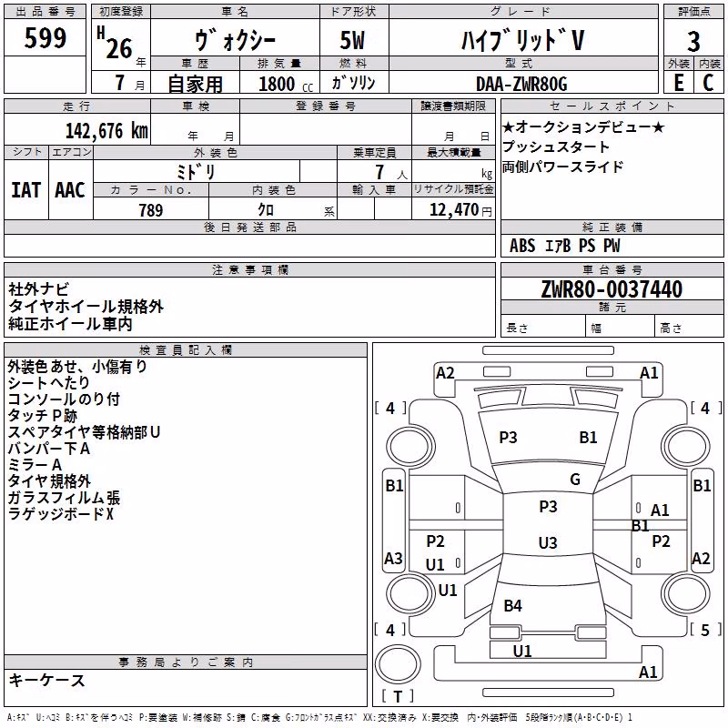Viewport: 728px width, 728px height.
Task: Click inspector note タッチP跡
Action: pyautogui.click(x=42, y=416)
